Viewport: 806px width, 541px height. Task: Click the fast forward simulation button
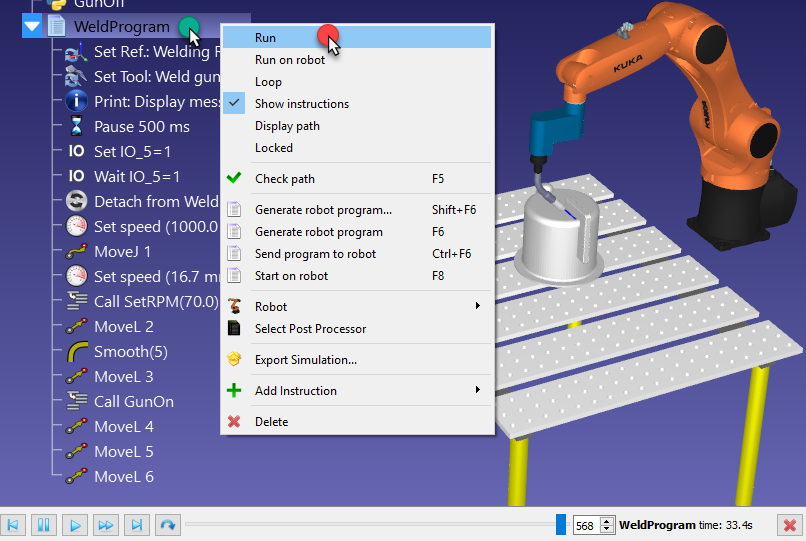coord(106,525)
